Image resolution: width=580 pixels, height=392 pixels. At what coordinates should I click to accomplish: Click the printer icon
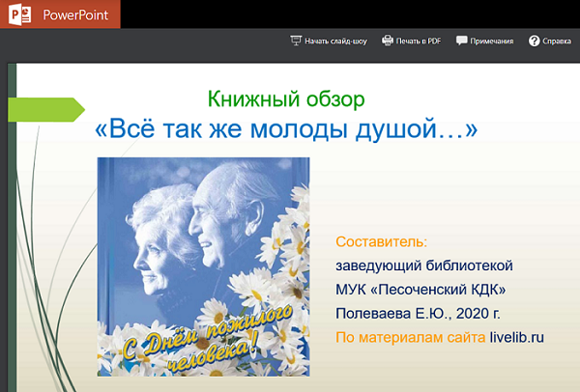pyautogui.click(x=388, y=41)
